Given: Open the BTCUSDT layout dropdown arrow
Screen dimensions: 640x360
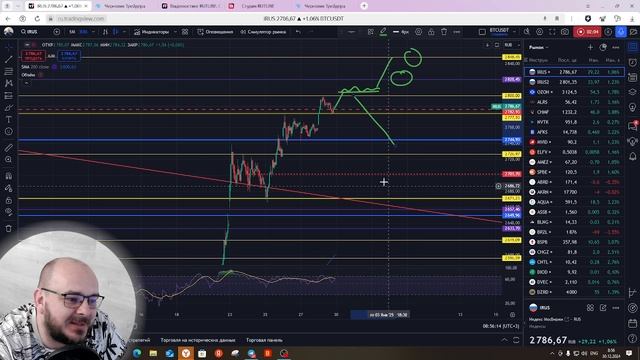Looking at the screenshot, I should (x=514, y=31).
